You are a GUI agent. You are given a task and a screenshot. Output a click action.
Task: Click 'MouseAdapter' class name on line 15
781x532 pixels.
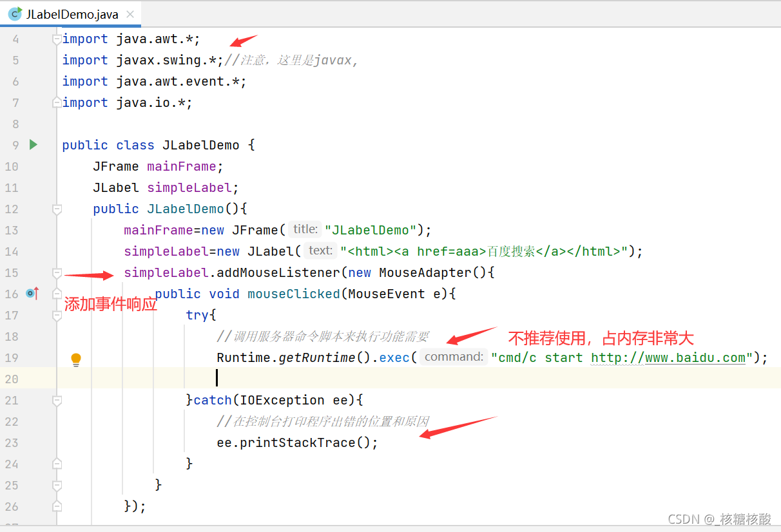click(x=425, y=272)
